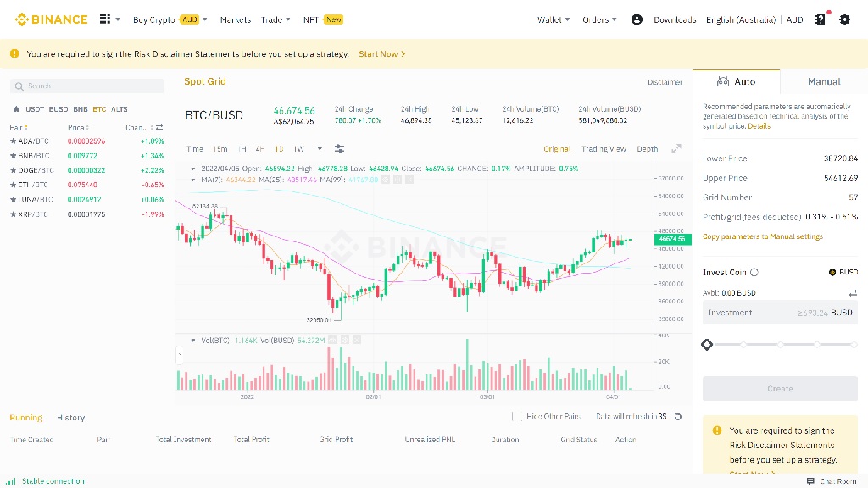Open the Chat Room icon
This screenshot has height=488, width=868.
click(810, 481)
